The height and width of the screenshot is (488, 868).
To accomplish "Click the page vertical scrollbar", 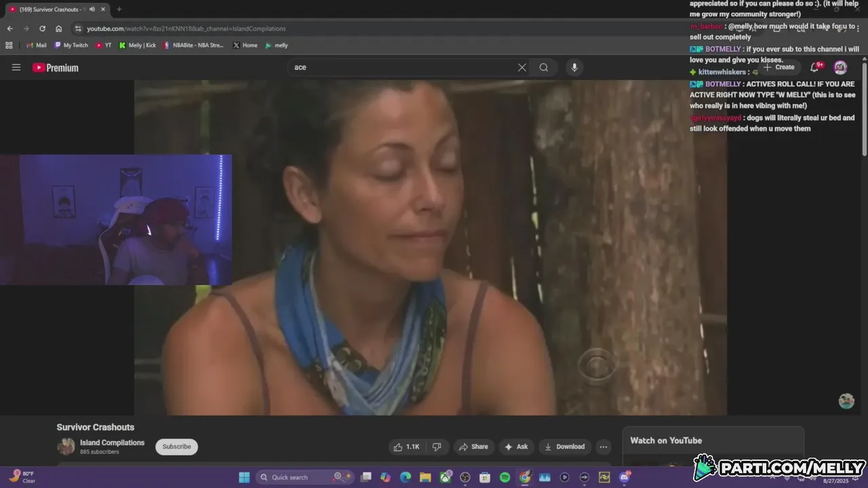I will click(865, 108).
